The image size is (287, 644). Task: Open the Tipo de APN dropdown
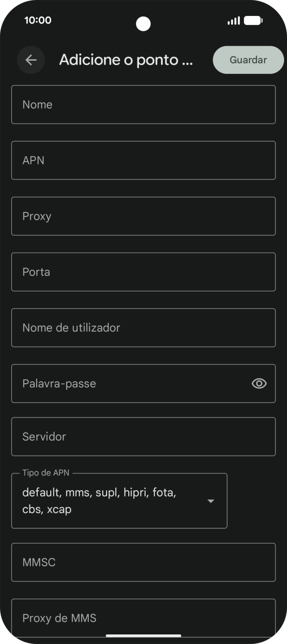pos(119,500)
